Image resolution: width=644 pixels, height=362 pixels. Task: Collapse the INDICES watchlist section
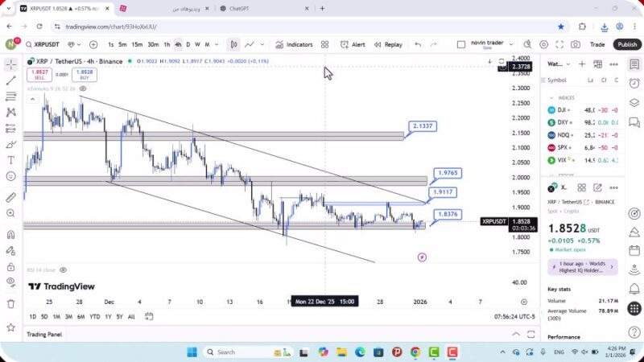[x=552, y=98]
